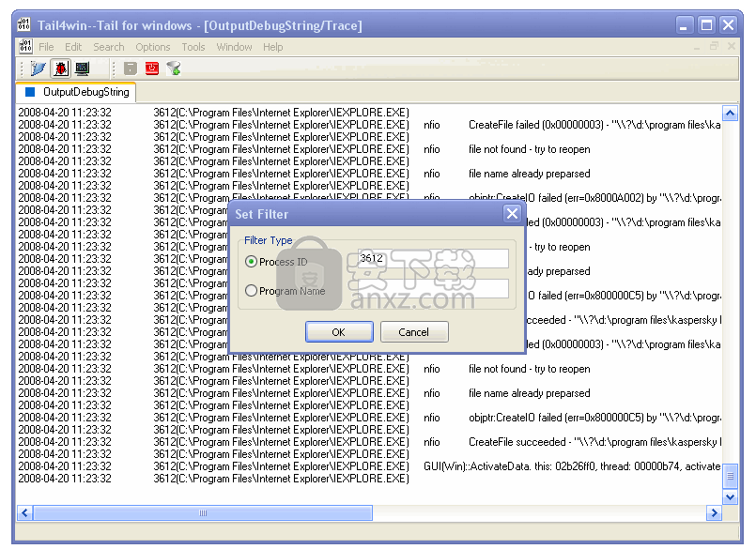756x549 pixels.
Task: Cancel the Set Filter dialog
Action: pyautogui.click(x=414, y=332)
